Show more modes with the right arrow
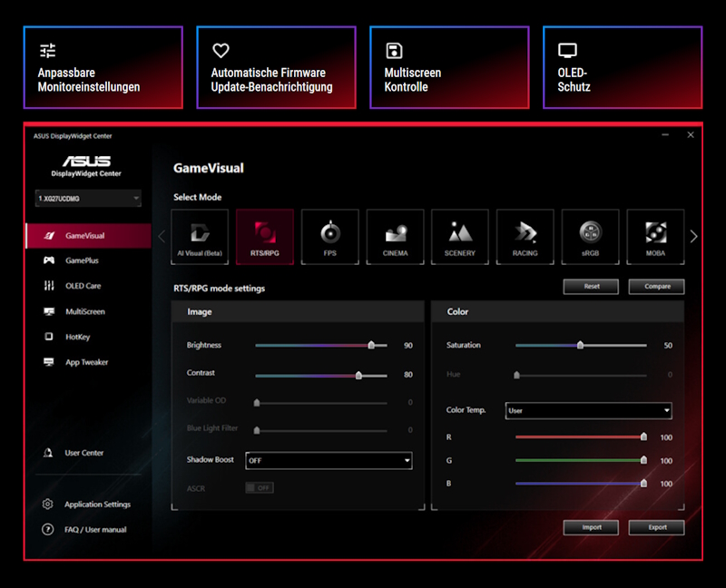 (x=692, y=236)
